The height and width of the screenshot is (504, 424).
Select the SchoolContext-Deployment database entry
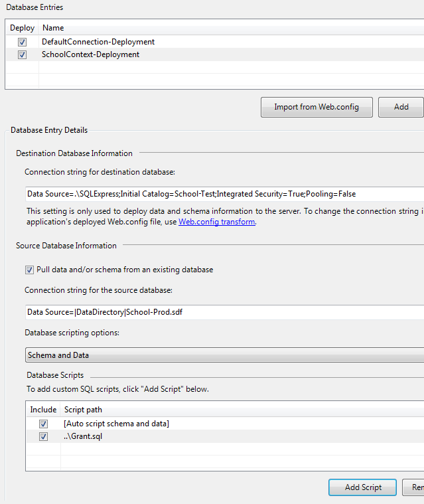point(90,54)
